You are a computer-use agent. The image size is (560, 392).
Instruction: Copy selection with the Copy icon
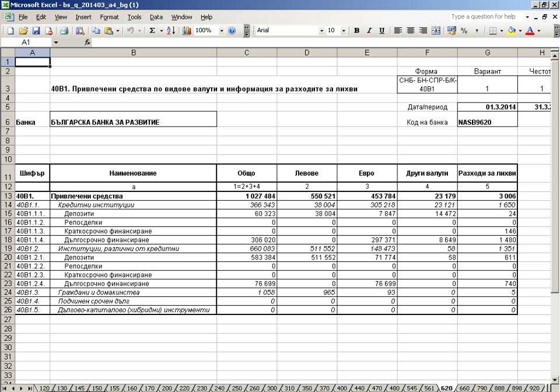pos(96,31)
